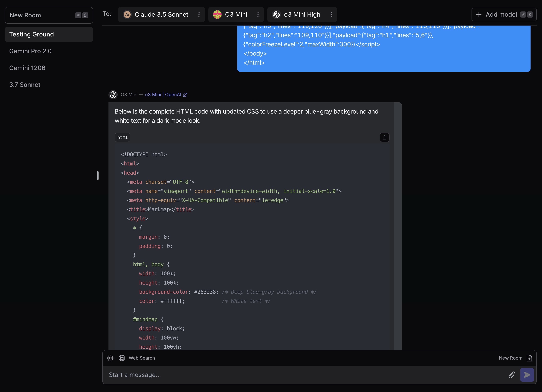
Task: Click the html language label
Action: (x=122, y=137)
